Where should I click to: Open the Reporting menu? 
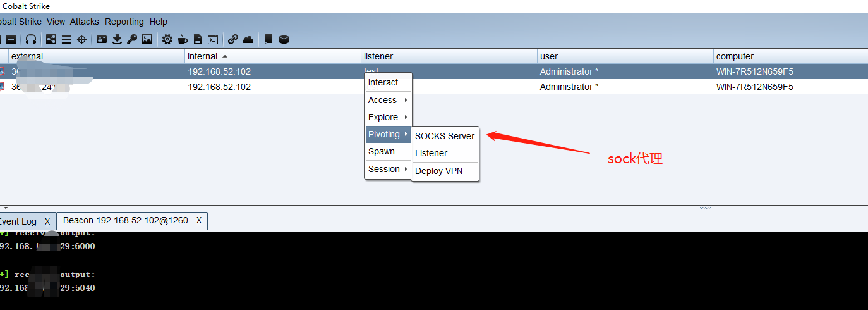tap(124, 22)
